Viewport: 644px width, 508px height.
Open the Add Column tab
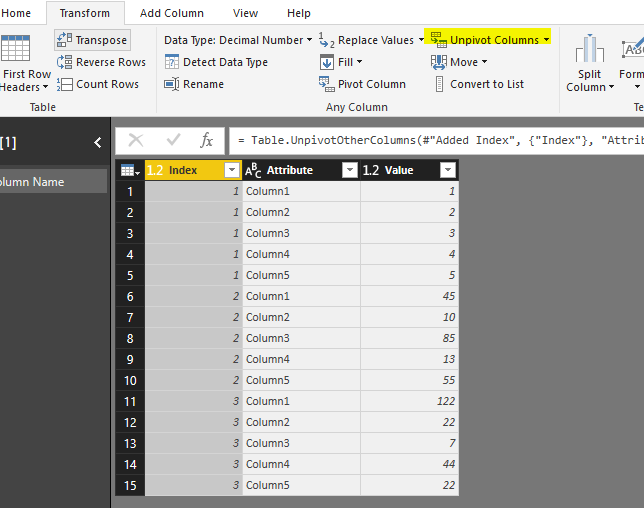(x=172, y=13)
